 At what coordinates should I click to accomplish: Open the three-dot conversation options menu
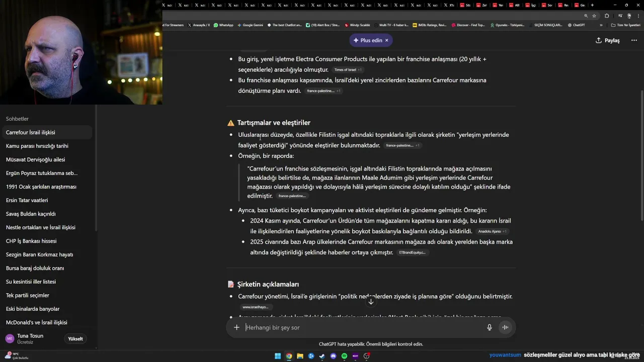pyautogui.click(x=634, y=40)
